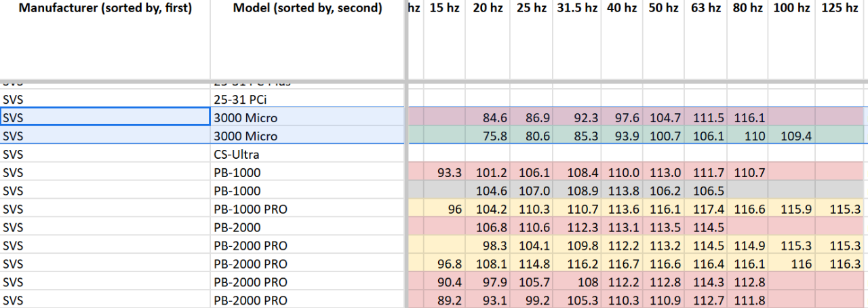Select the PB-1000 PRO model cell
This screenshot has height=308, width=868.
(307, 209)
